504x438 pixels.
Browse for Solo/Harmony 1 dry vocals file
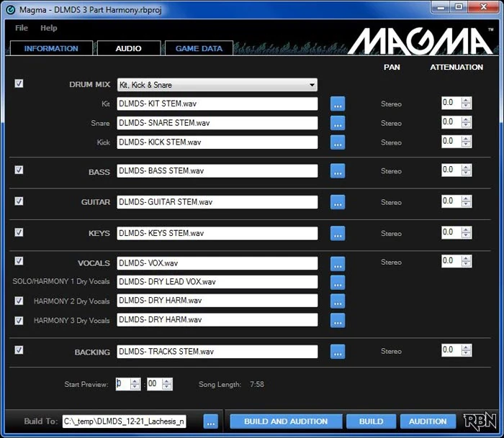338,282
